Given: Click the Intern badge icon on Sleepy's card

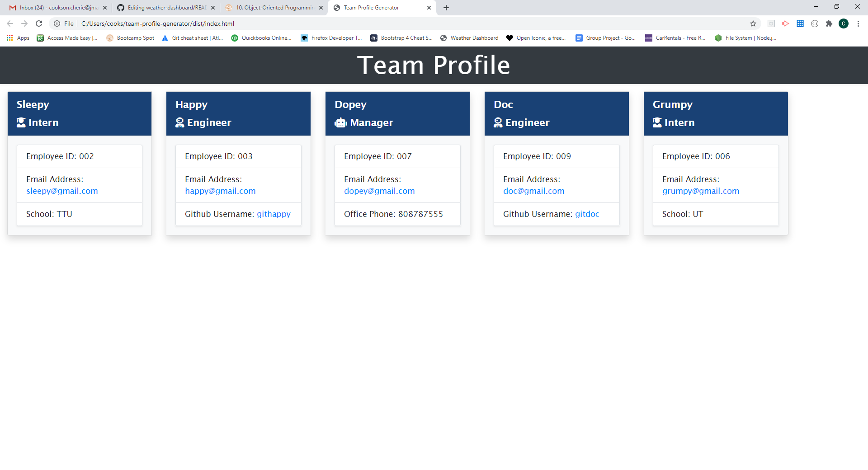Looking at the screenshot, I should (20, 122).
